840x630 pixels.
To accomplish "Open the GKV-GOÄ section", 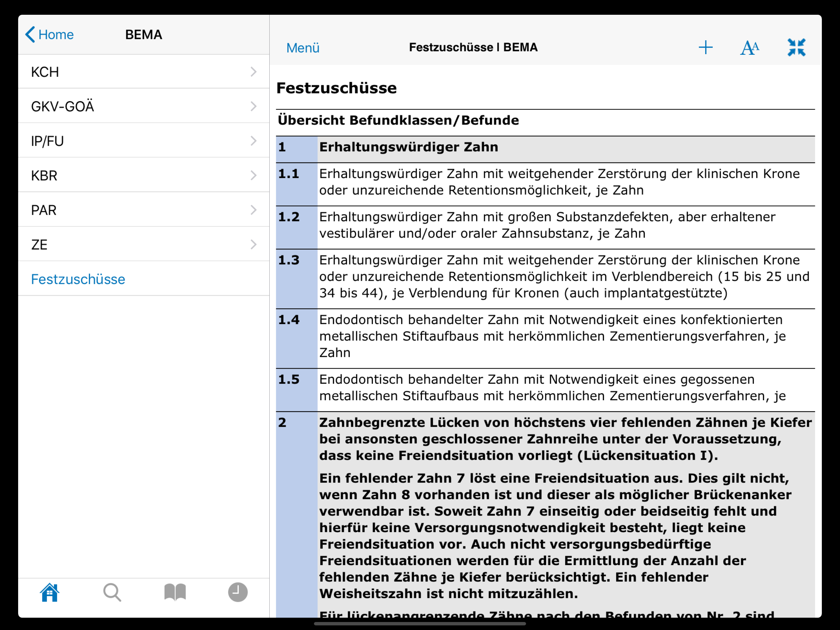I will tap(144, 106).
